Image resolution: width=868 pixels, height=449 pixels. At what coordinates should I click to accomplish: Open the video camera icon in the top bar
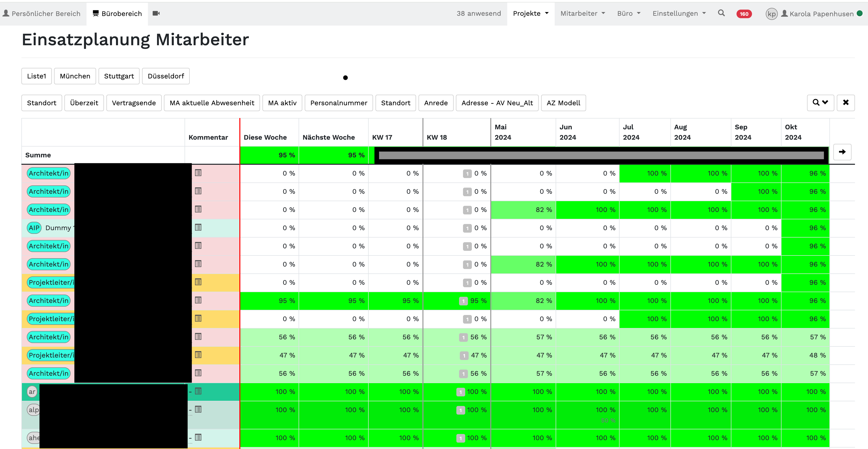(x=156, y=14)
